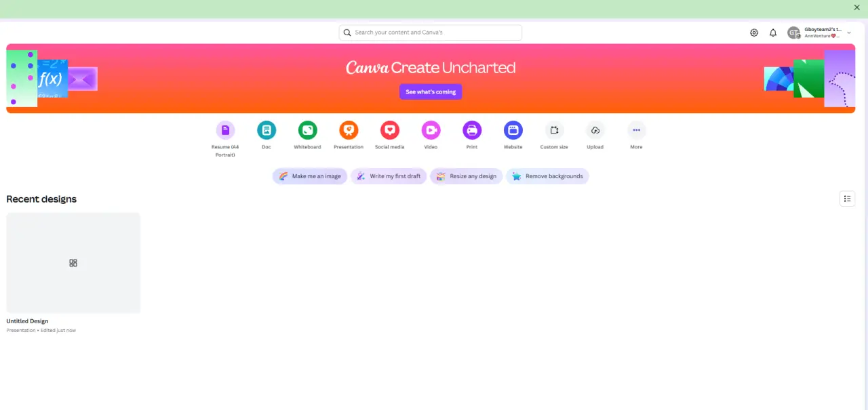
Task: Click See what's coming button
Action: (x=431, y=91)
